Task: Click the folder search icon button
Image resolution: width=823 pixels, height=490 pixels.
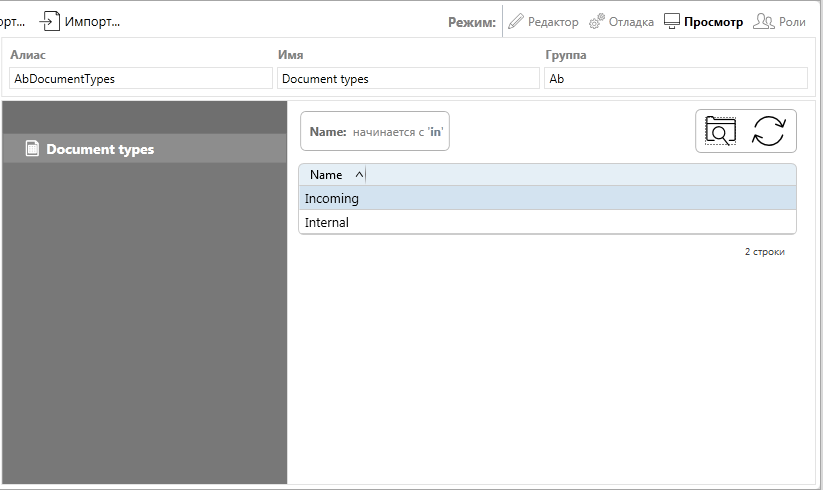Action: click(x=720, y=131)
